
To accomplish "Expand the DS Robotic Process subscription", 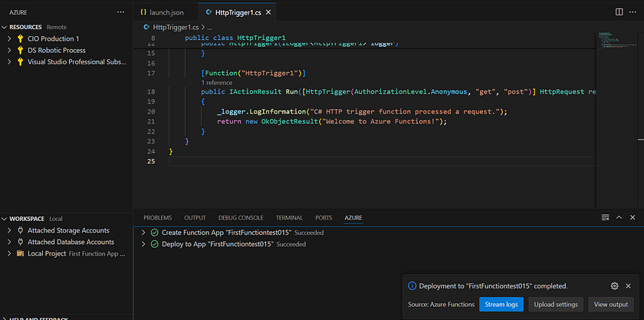I will [x=8, y=50].
